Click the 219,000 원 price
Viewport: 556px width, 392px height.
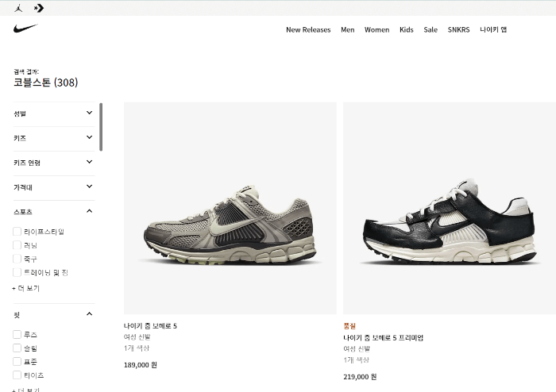tap(360, 377)
